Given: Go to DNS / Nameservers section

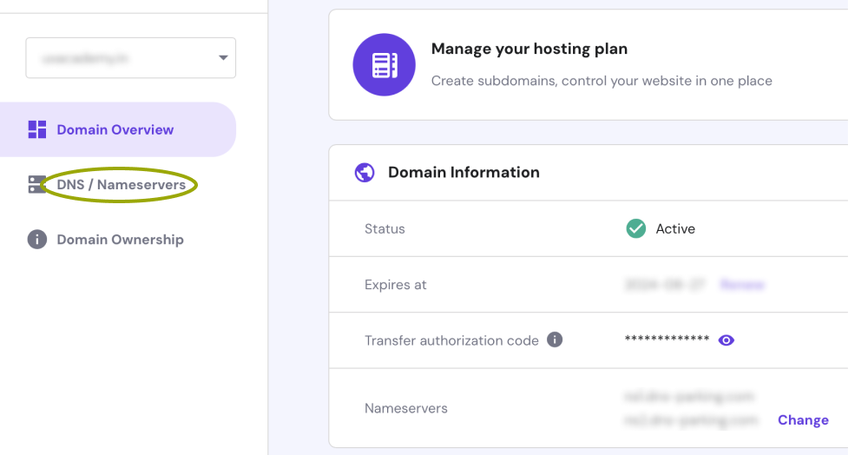Looking at the screenshot, I should pos(121,185).
